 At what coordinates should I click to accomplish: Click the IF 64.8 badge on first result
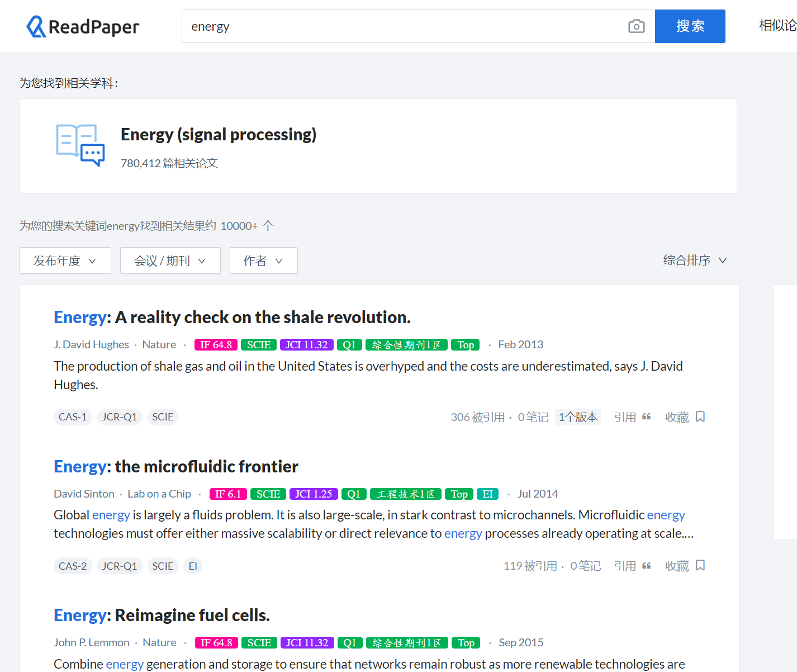pyautogui.click(x=216, y=345)
